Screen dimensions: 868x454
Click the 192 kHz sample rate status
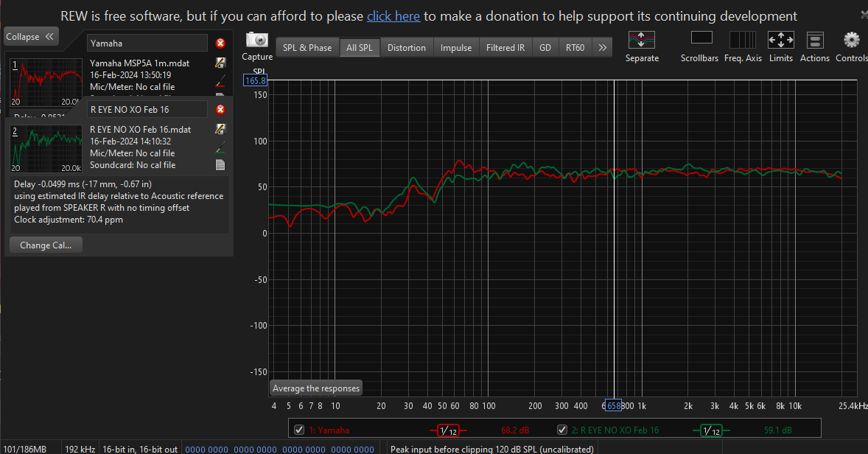(x=80, y=449)
